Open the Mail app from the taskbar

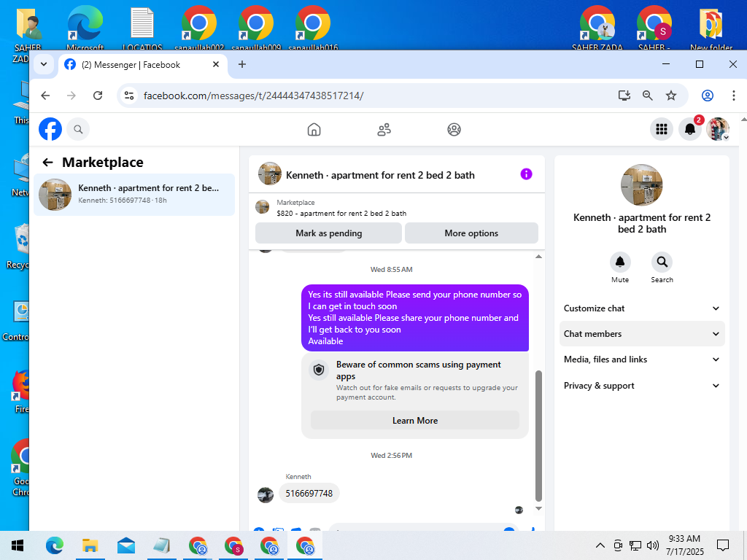coord(125,545)
